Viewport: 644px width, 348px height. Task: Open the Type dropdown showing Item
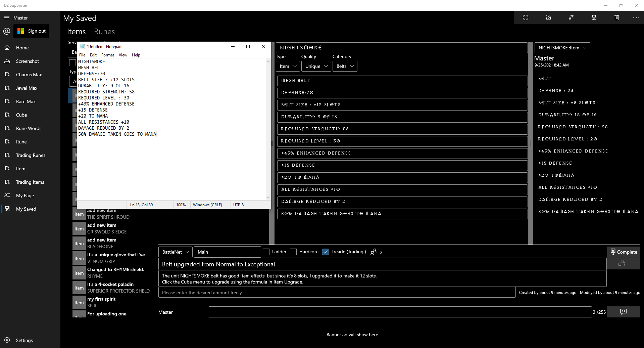pos(288,66)
